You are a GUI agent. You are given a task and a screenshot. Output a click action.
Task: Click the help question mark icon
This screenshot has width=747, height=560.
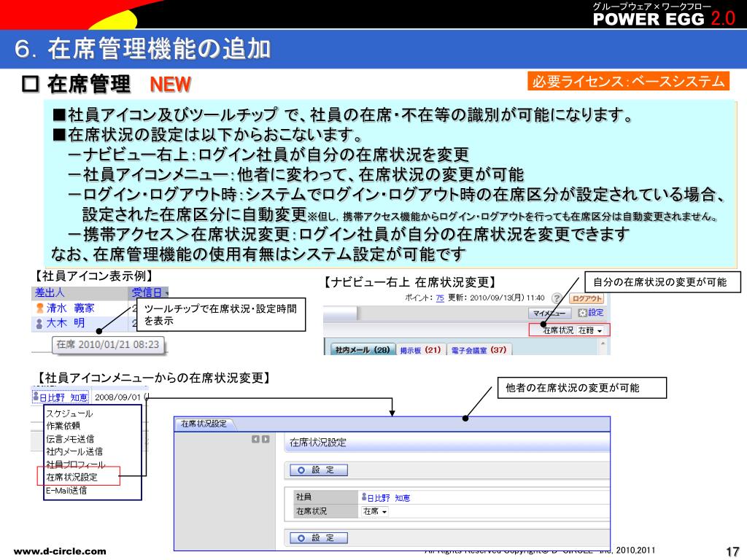[x=556, y=298]
